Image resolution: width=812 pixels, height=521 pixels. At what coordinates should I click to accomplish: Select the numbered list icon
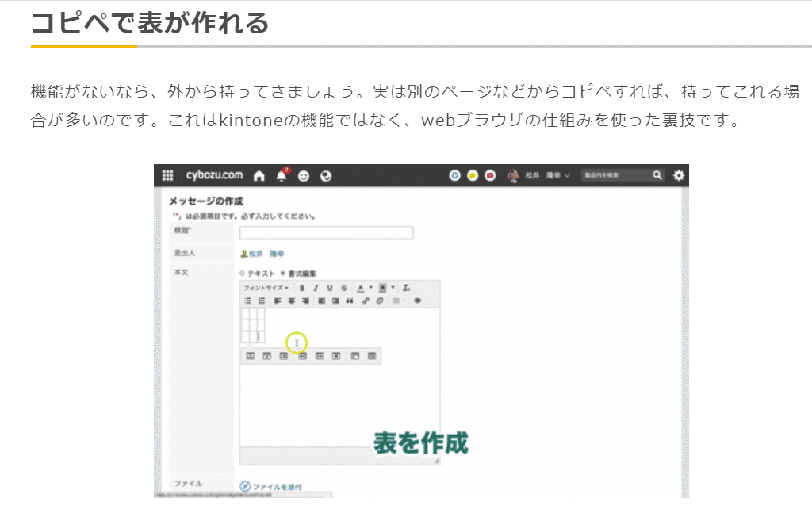click(261, 300)
